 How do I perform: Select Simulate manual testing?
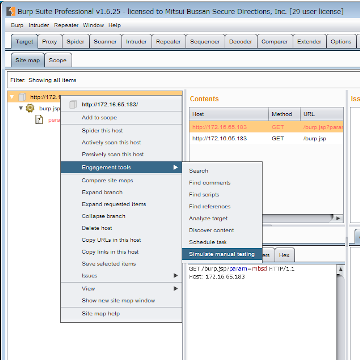[222, 254]
